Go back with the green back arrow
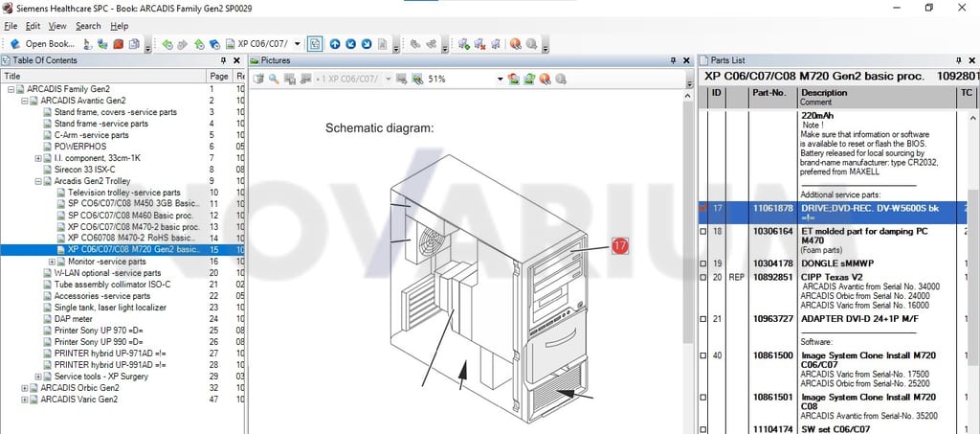 coord(167,44)
